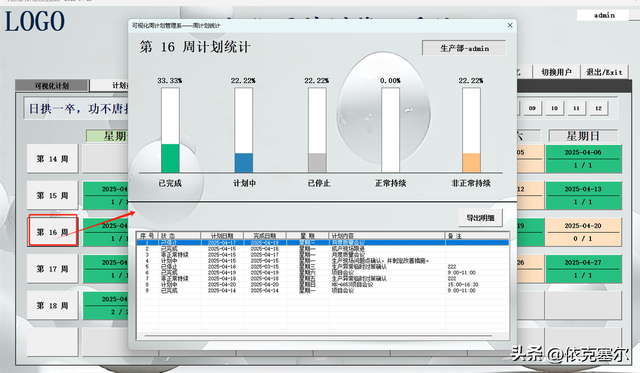Click the gray 已停止 progress bar
This screenshot has height=373, width=640.
(317, 162)
